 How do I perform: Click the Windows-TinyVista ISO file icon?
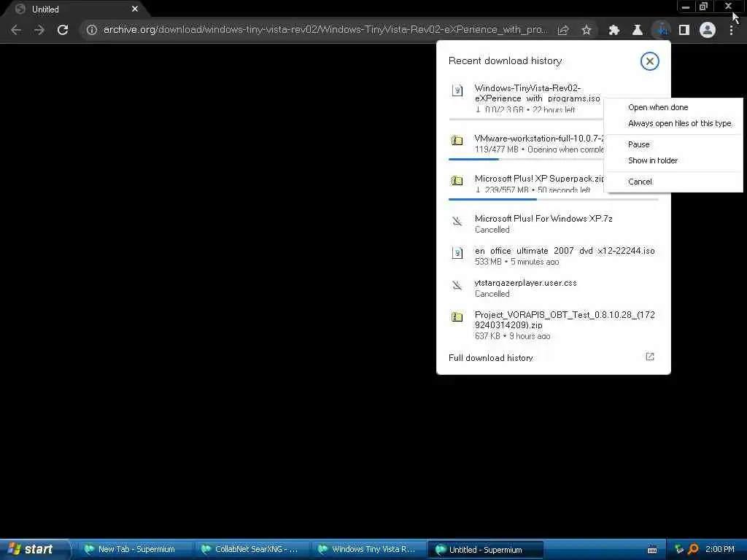(x=457, y=90)
